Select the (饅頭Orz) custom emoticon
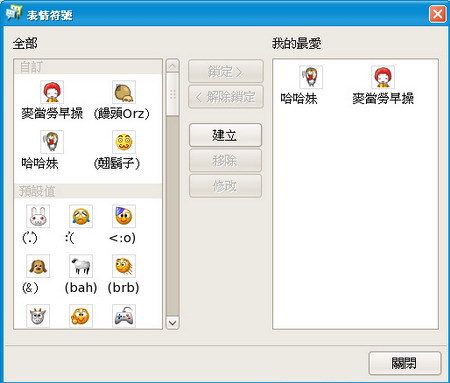This screenshot has height=383, width=450. [124, 92]
